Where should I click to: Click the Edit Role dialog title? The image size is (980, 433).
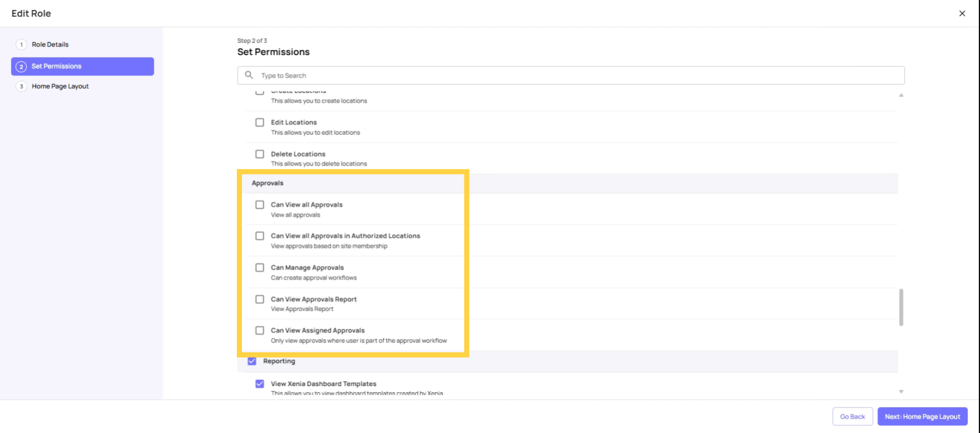click(31, 14)
